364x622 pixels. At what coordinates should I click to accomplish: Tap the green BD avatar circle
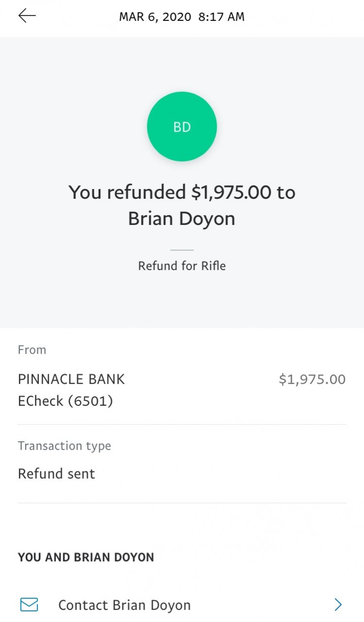tap(182, 126)
